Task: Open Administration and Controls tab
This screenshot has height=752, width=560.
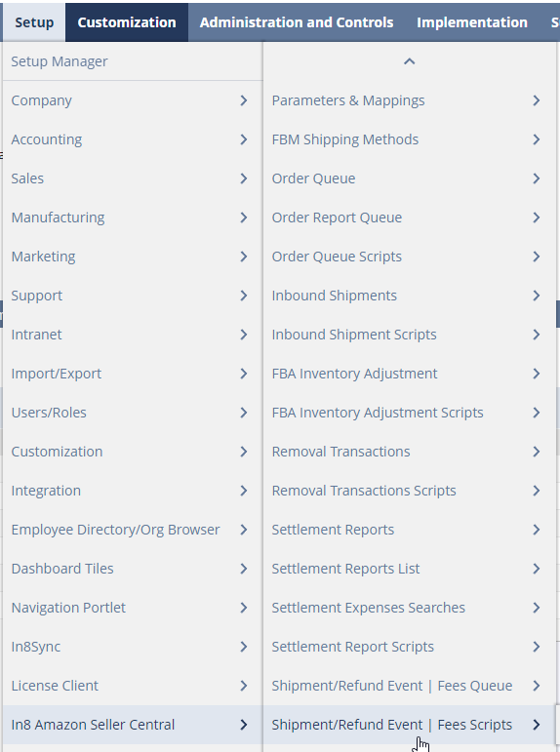Action: tap(297, 22)
